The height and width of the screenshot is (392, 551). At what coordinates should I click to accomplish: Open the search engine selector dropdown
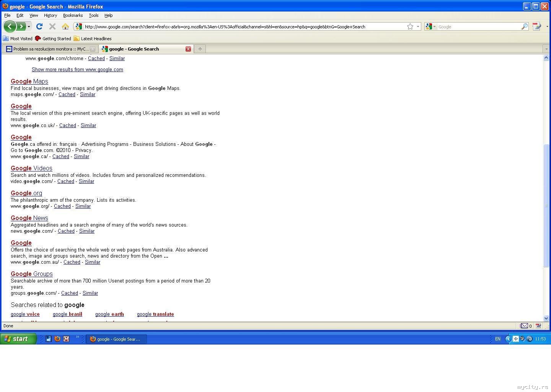(x=430, y=26)
